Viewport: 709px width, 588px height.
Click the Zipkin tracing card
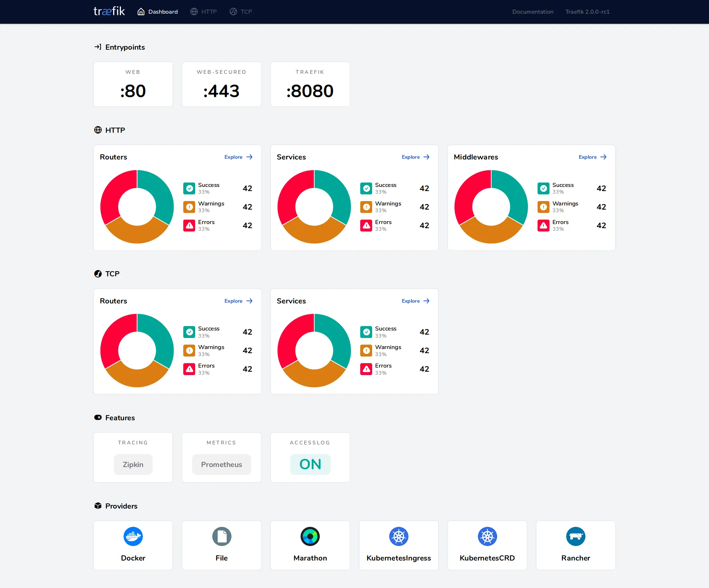pyautogui.click(x=133, y=464)
